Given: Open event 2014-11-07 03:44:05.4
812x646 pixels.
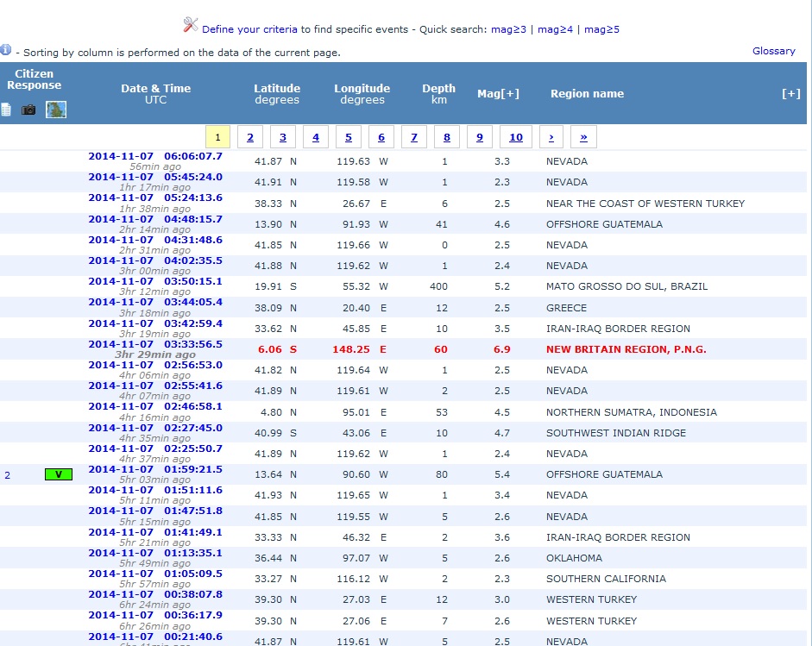Looking at the screenshot, I should point(155,302).
